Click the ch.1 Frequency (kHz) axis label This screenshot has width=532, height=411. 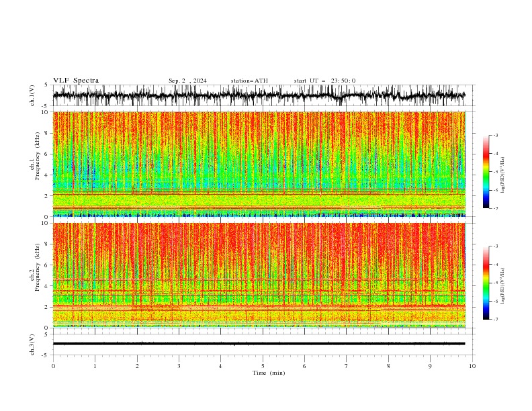tap(34, 156)
